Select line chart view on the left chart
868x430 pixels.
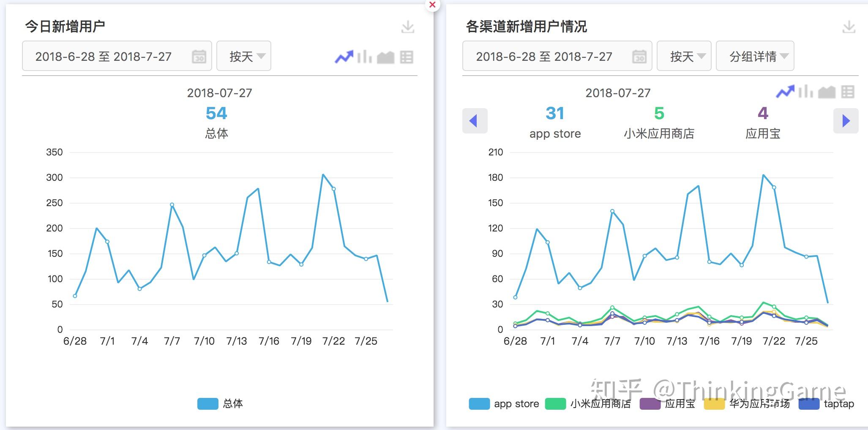coord(344,56)
